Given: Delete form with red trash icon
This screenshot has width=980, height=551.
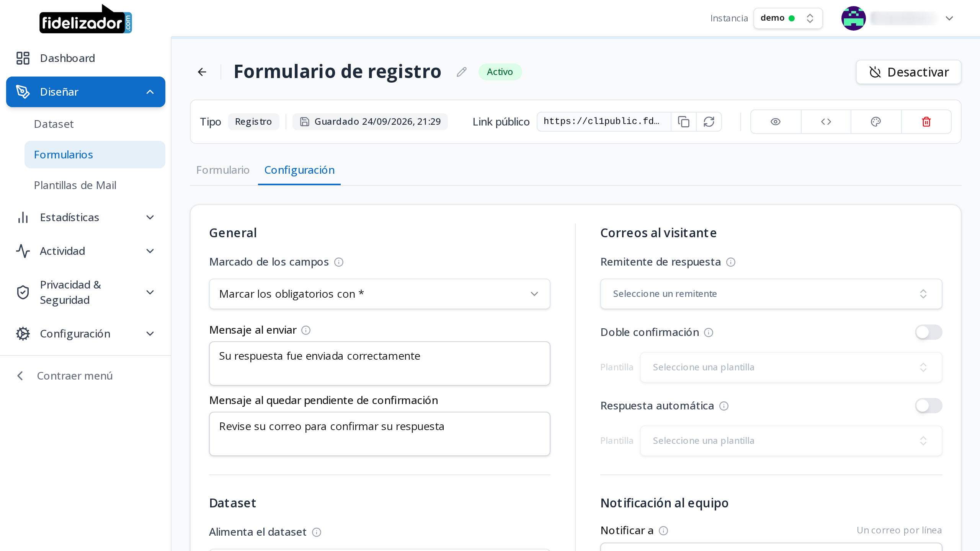Looking at the screenshot, I should pyautogui.click(x=926, y=122).
